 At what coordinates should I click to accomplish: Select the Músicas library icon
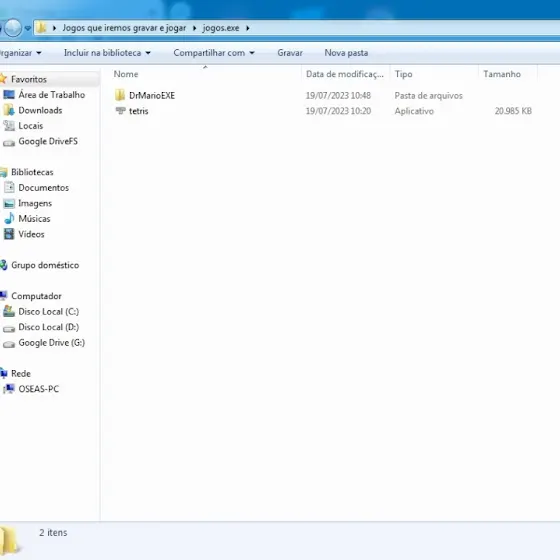pyautogui.click(x=9, y=219)
